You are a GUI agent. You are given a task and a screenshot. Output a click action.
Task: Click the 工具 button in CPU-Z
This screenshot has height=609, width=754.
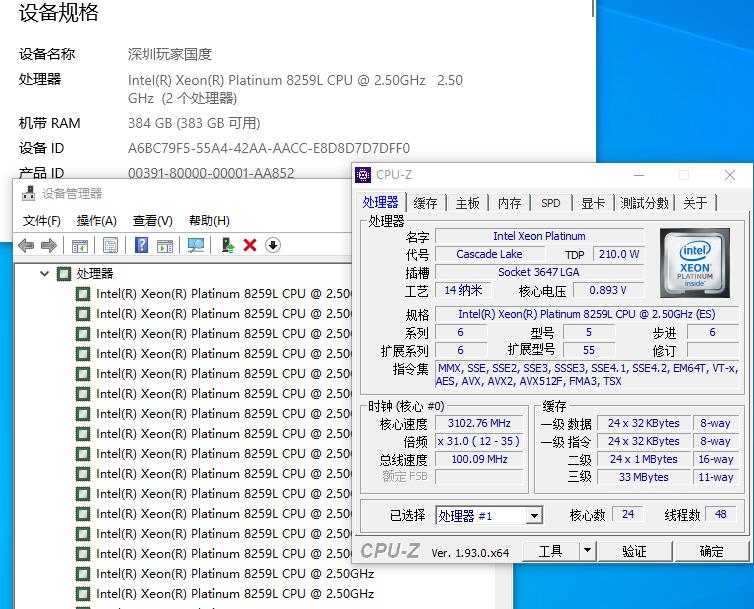550,551
